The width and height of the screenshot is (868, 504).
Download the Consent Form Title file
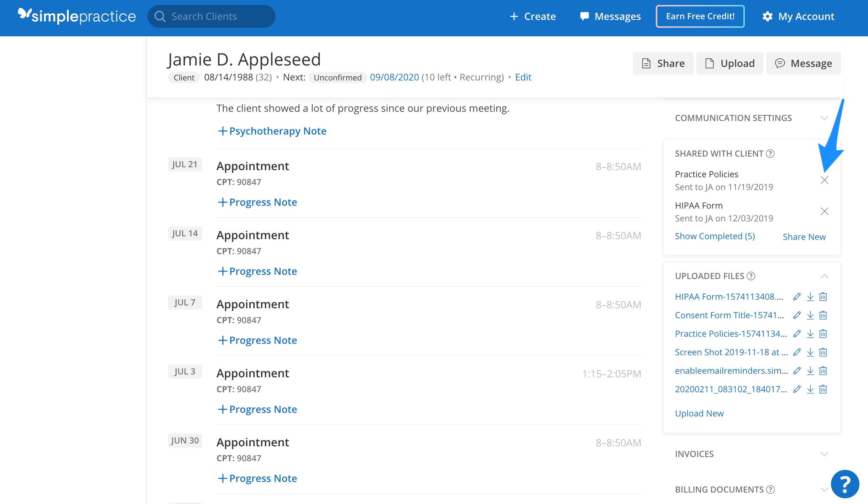[x=810, y=315]
